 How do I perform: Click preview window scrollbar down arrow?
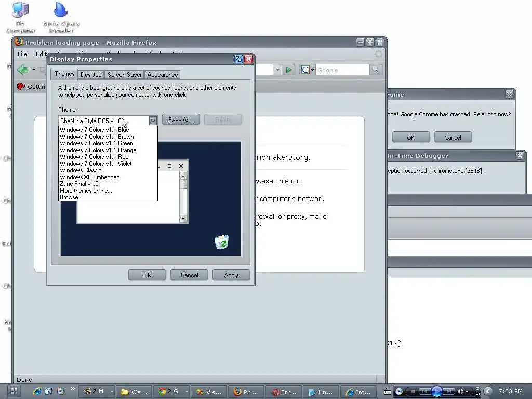[183, 219]
